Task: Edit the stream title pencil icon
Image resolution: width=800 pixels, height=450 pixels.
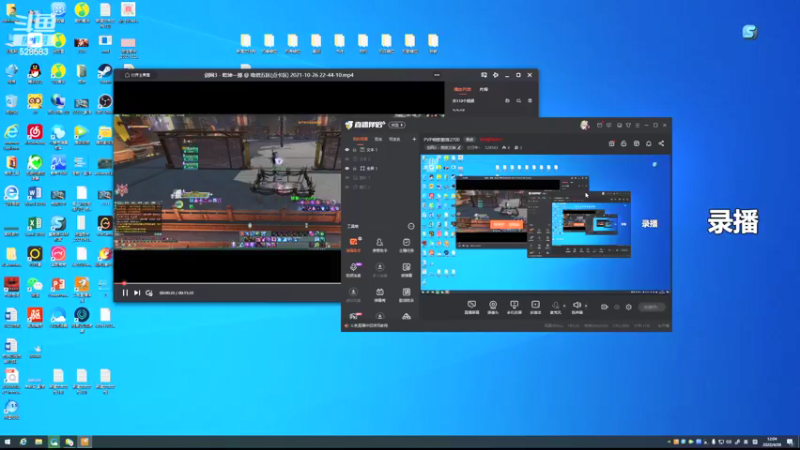Action: click(459, 148)
